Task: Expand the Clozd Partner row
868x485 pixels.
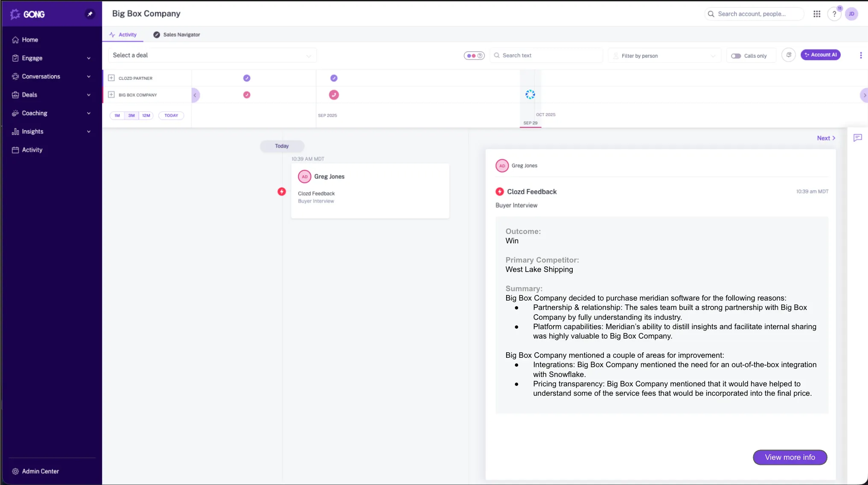Action: [111, 78]
